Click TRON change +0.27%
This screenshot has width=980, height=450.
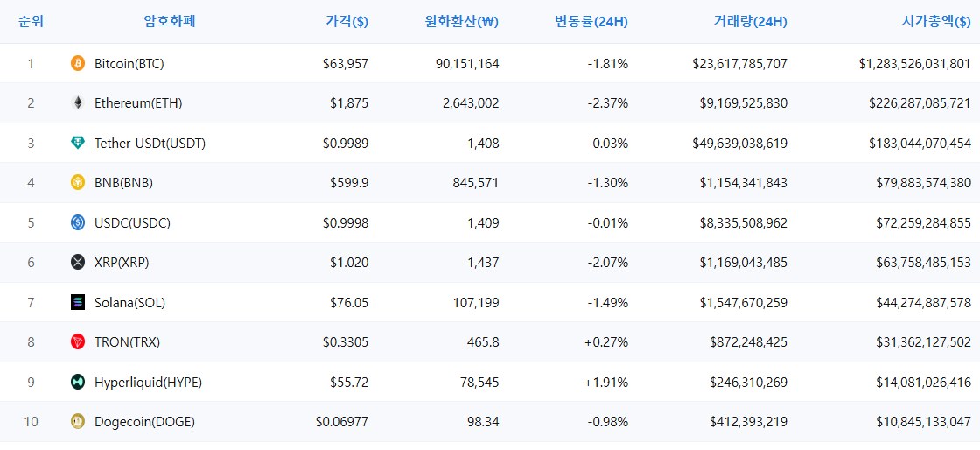tap(606, 341)
